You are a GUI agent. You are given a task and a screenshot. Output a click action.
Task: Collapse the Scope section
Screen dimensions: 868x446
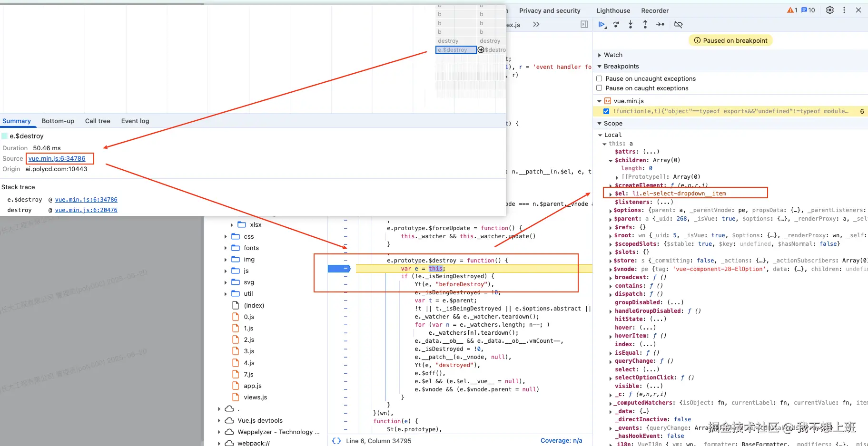(600, 123)
